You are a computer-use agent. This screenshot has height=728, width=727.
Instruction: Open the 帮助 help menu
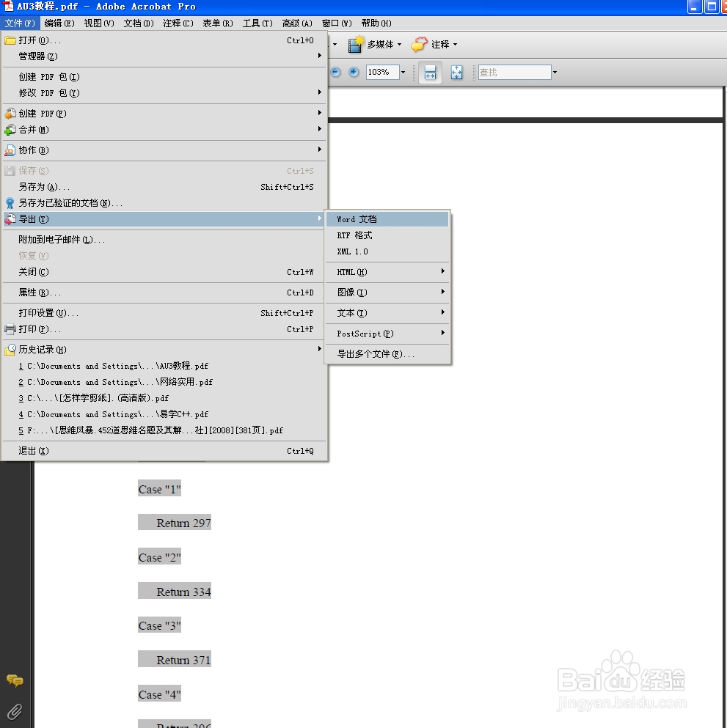(x=376, y=23)
